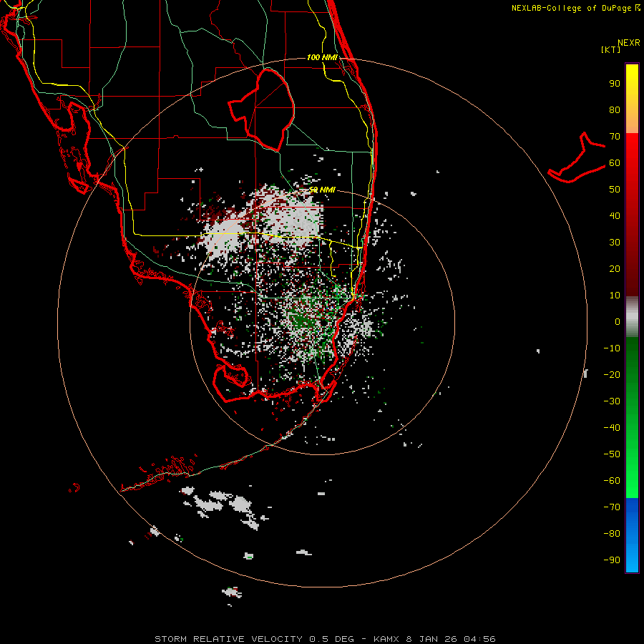Click the -10 value on velocity scale
Viewport: 644px width, 644px height.
click(x=612, y=348)
